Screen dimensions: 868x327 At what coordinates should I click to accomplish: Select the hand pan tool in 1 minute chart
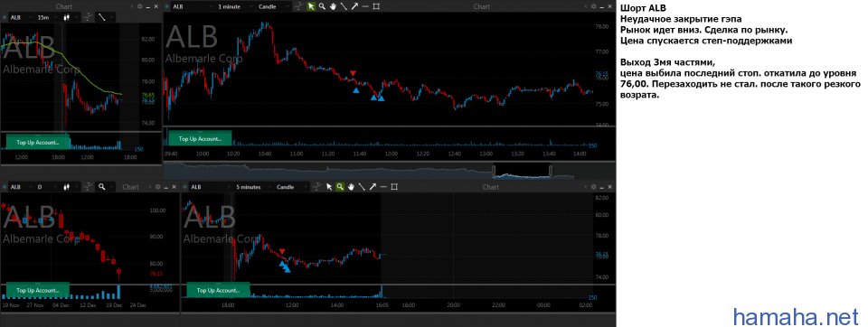[333, 6]
